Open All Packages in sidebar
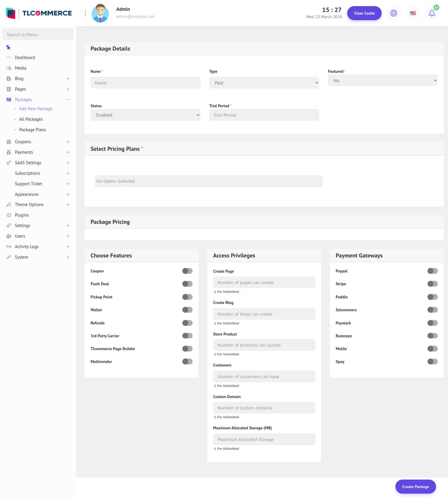Image resolution: width=448 pixels, height=498 pixels. [31, 119]
